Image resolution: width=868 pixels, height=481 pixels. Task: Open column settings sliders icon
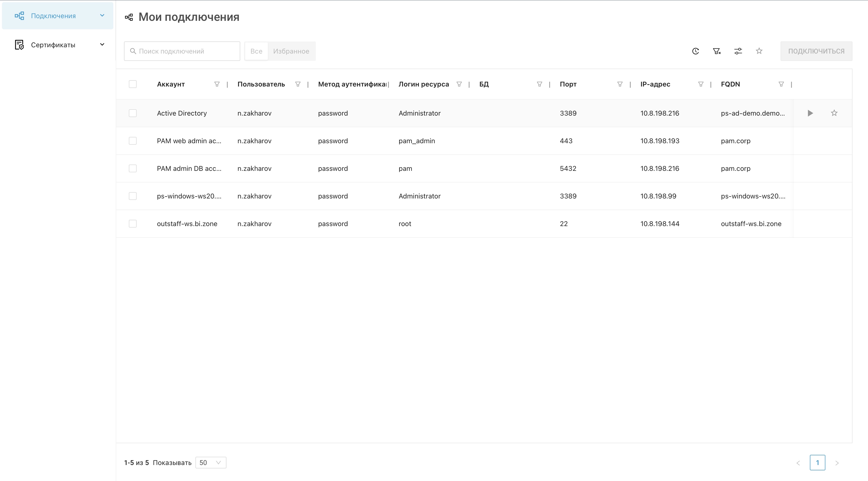tap(738, 51)
